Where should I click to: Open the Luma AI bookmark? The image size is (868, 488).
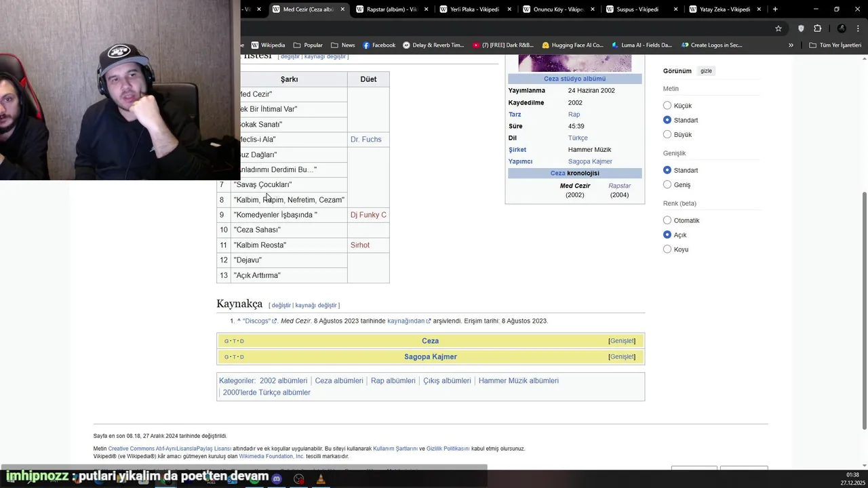[x=642, y=45]
